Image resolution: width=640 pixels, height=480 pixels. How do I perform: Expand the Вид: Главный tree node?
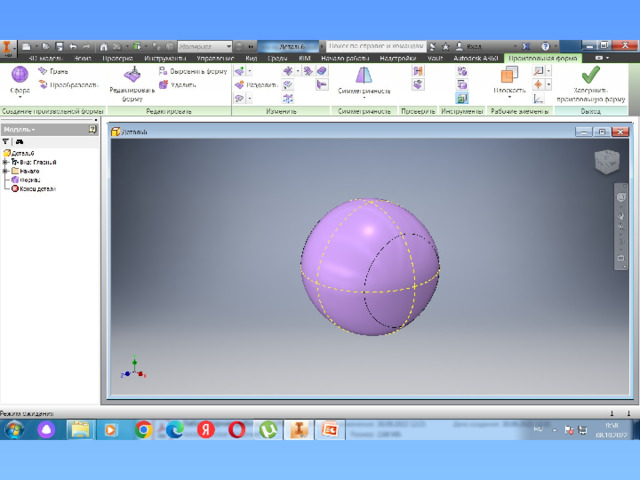pos(5,162)
